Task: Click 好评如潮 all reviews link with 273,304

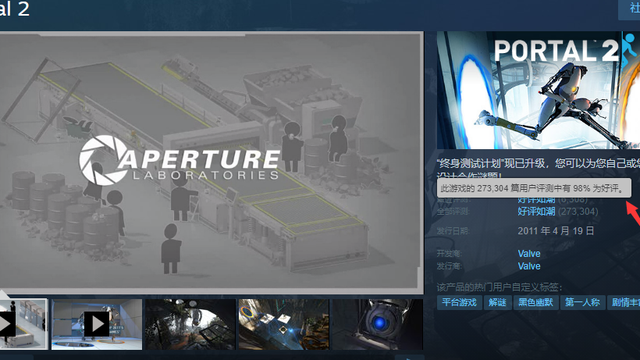Action: point(536,211)
